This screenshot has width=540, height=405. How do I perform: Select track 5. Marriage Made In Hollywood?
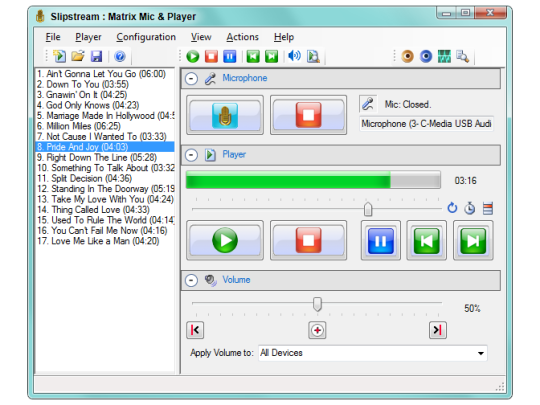pos(105,115)
